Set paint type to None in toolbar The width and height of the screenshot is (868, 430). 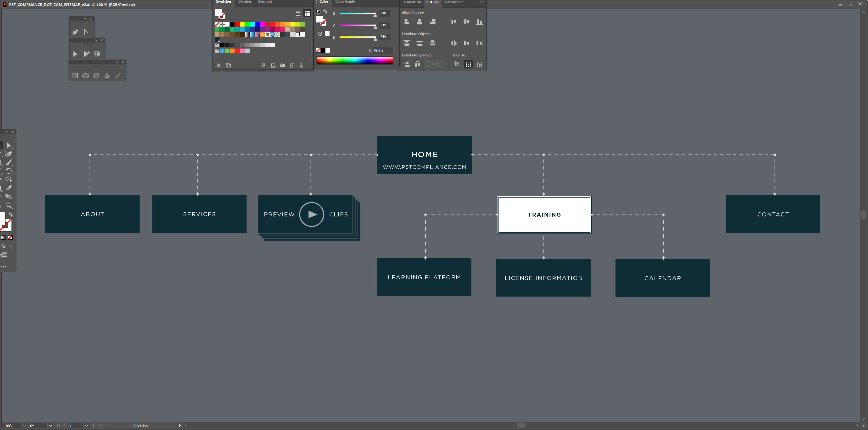pos(11,237)
